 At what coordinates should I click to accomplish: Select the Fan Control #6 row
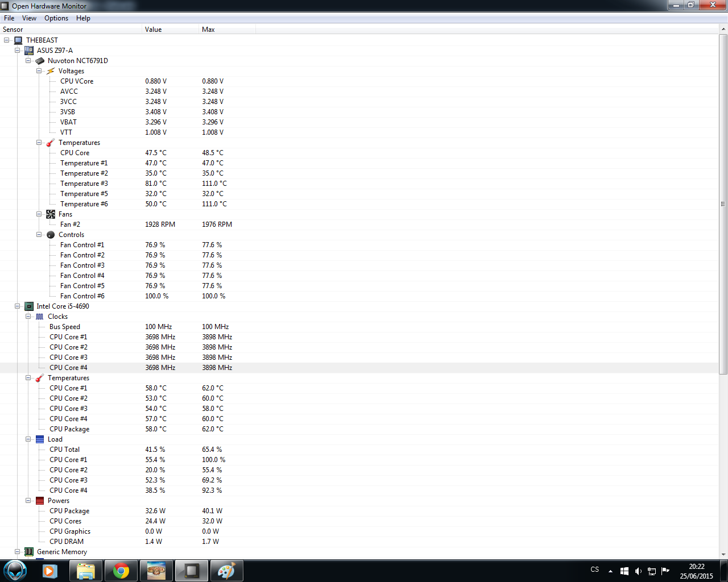359,296
